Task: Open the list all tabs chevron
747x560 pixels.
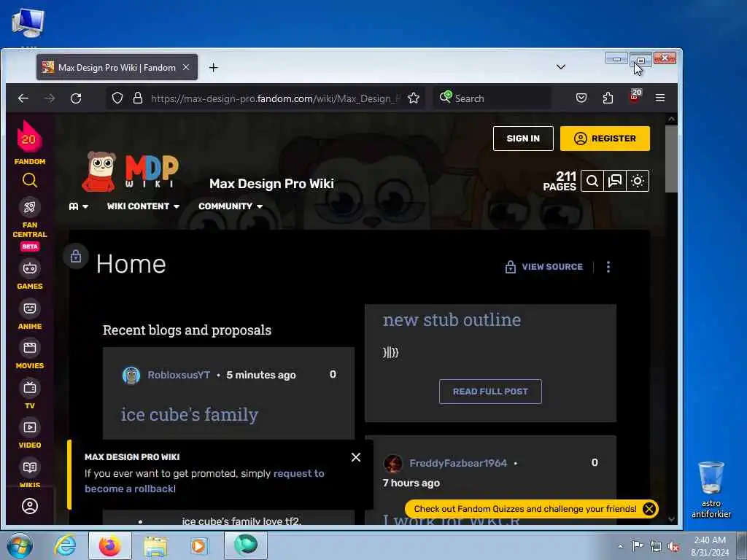Action: point(561,67)
